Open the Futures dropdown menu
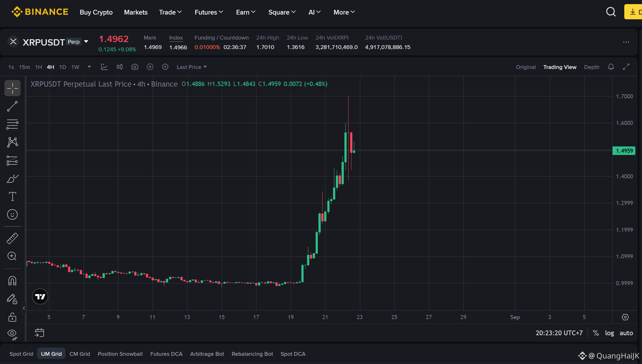The image size is (642, 364). (x=209, y=12)
